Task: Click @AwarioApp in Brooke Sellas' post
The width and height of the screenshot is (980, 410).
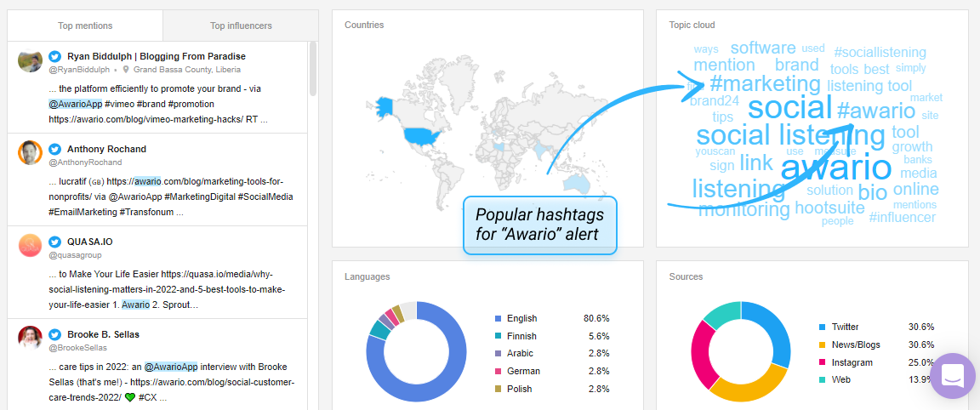Action: (x=171, y=367)
